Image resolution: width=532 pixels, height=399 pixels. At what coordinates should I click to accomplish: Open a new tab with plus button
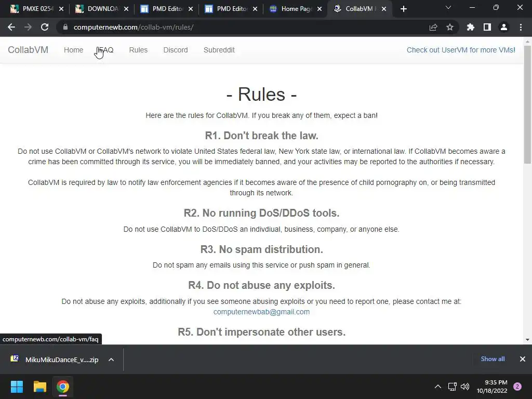click(403, 9)
